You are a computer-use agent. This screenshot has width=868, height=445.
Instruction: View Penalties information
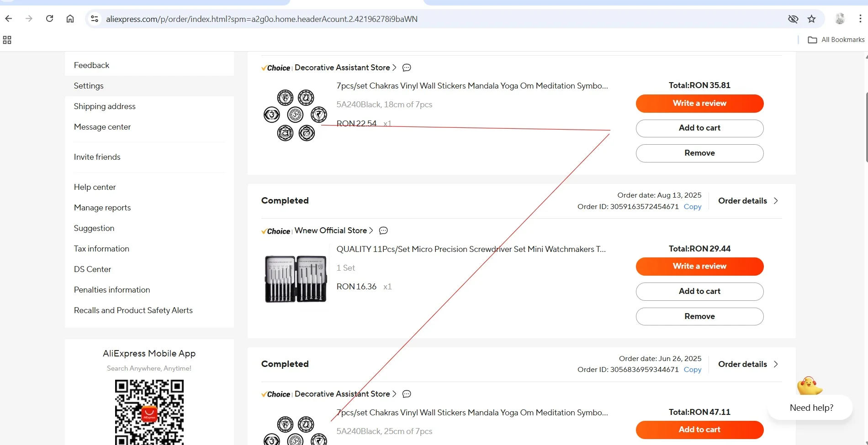[112, 290]
